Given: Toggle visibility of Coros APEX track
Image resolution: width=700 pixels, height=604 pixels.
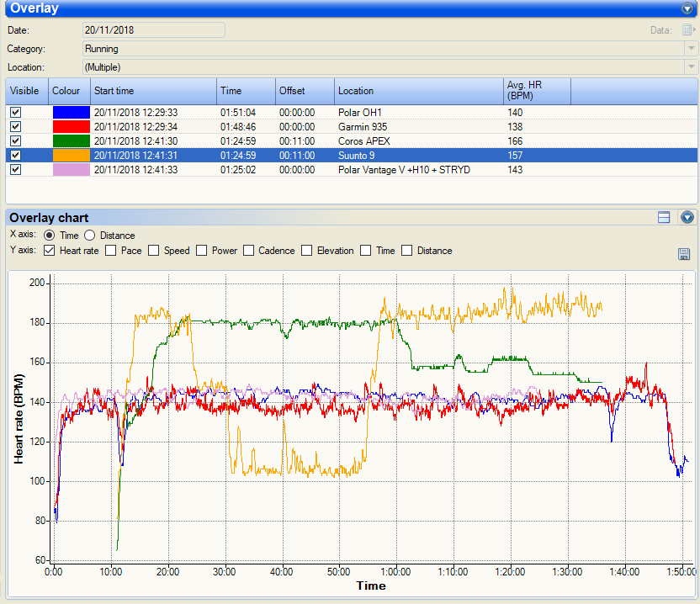Looking at the screenshot, I should [x=15, y=140].
